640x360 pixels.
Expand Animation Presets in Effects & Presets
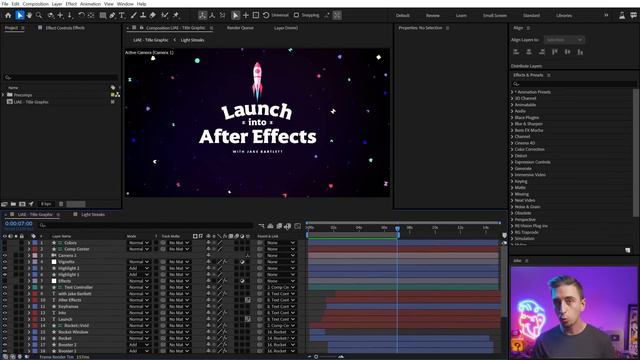coord(512,92)
